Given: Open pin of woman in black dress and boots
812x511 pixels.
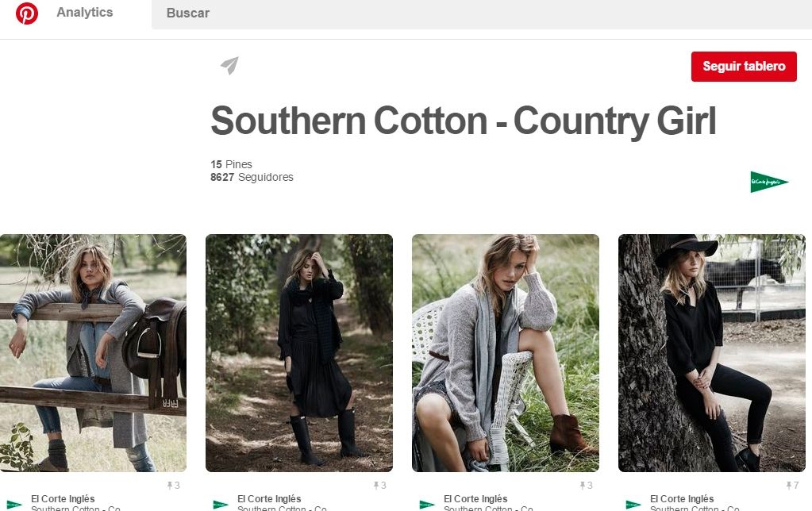Looking at the screenshot, I should [299, 353].
